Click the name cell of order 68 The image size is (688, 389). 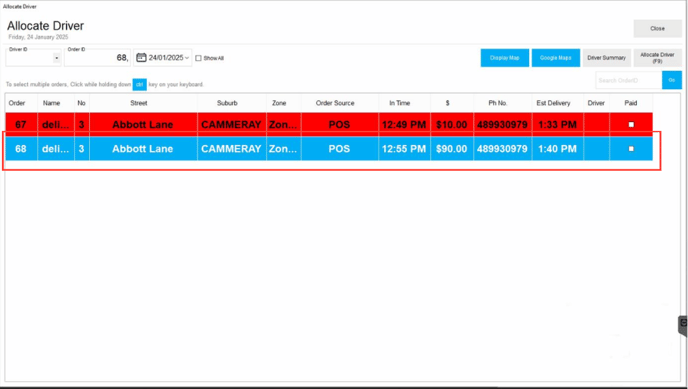(x=56, y=149)
